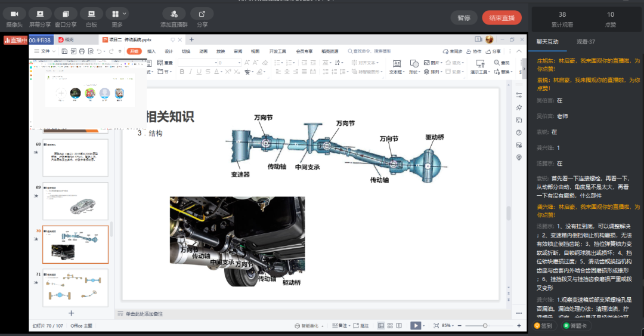Click the 结束直播 button
Image resolution: width=644 pixels, height=336 pixels.
pyautogui.click(x=501, y=18)
